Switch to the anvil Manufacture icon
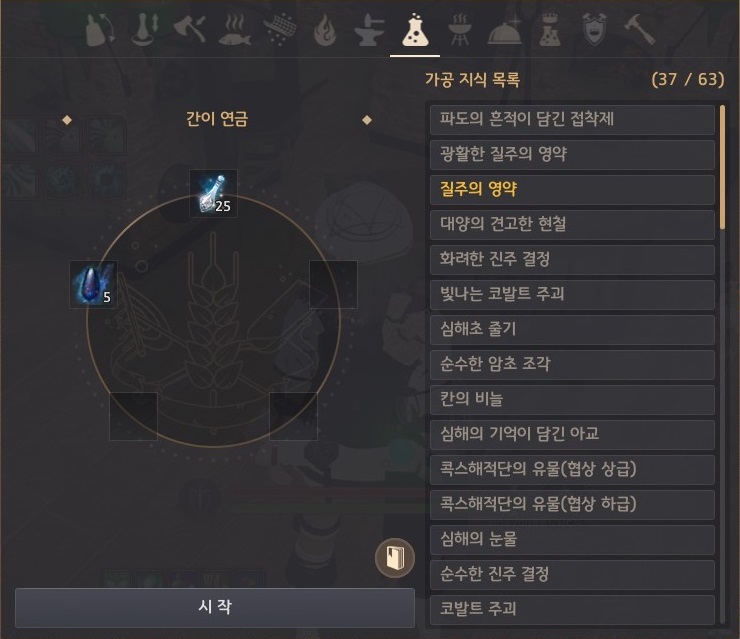This screenshot has width=740, height=639. point(369,31)
